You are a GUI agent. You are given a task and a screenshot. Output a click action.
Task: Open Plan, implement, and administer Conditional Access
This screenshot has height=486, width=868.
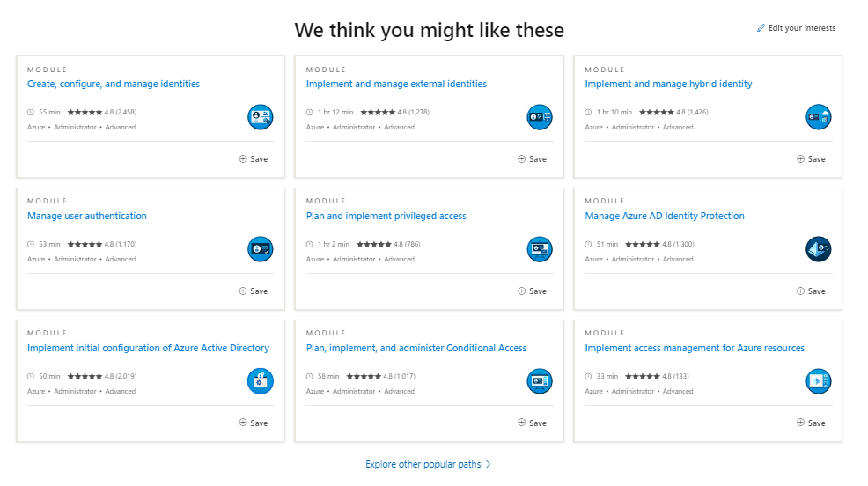click(x=416, y=349)
